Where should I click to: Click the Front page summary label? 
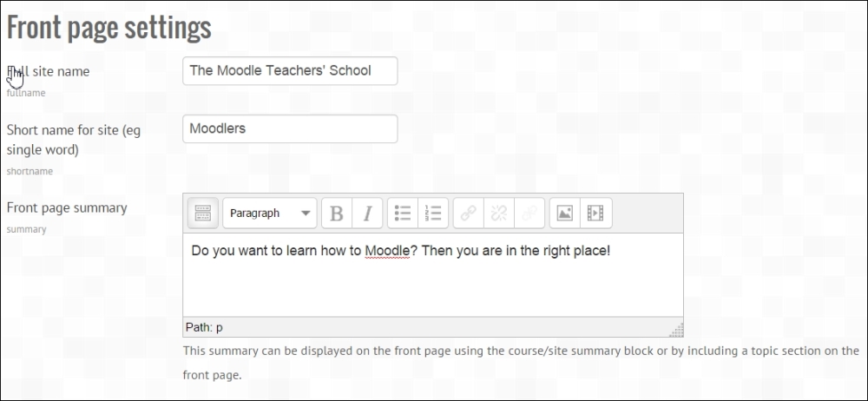[67, 207]
